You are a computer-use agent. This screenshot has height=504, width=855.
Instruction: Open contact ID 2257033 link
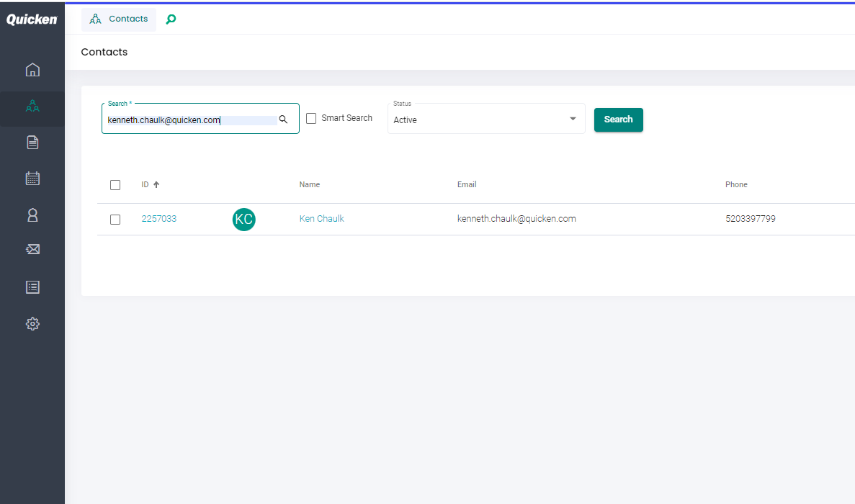(x=158, y=219)
